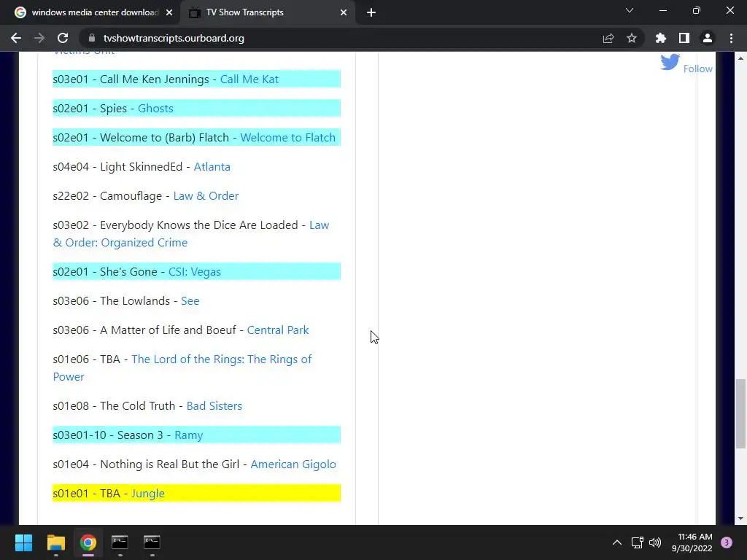Screen dimensions: 747x560
Task: Open the Welcome to Flatch link
Action: click(287, 137)
